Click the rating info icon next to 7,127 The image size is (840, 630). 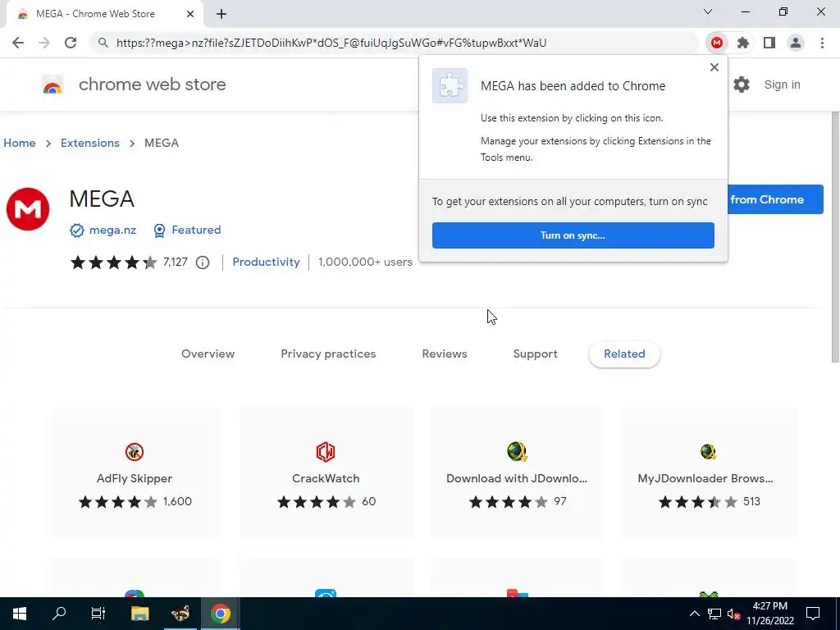coord(203,262)
